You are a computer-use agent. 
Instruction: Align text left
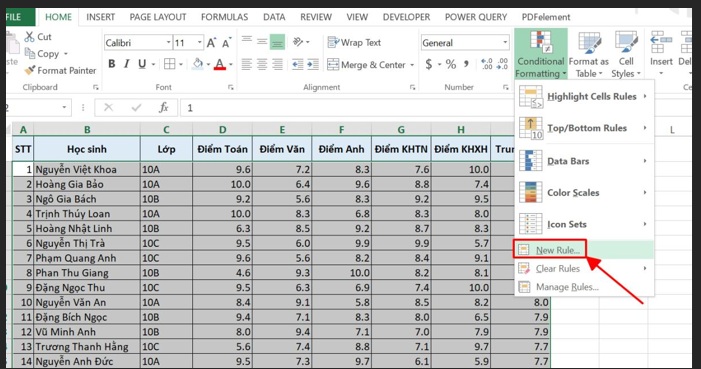pyautogui.click(x=247, y=64)
